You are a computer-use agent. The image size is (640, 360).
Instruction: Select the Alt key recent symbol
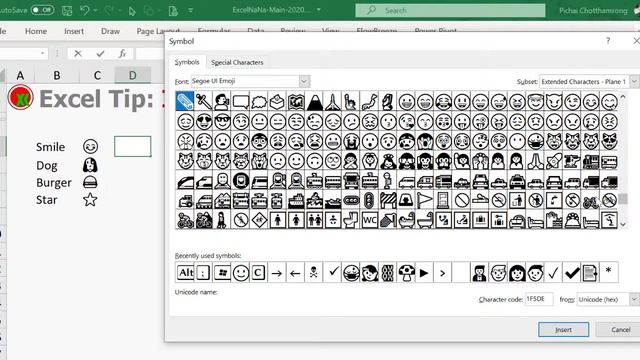pyautogui.click(x=185, y=272)
